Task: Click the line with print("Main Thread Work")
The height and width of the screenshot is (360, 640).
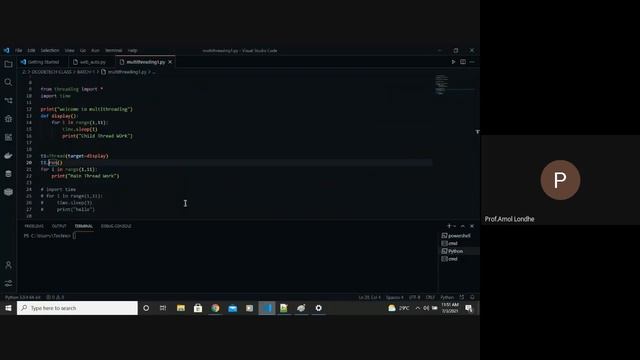Action: pyautogui.click(x=85, y=176)
